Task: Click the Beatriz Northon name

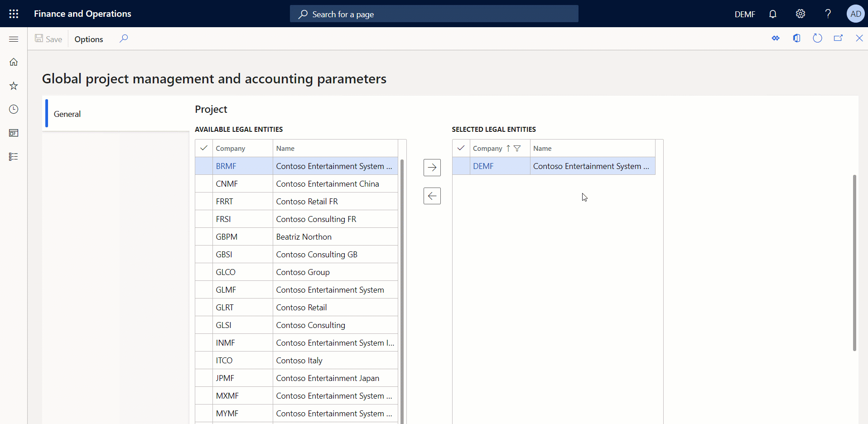Action: click(x=304, y=236)
